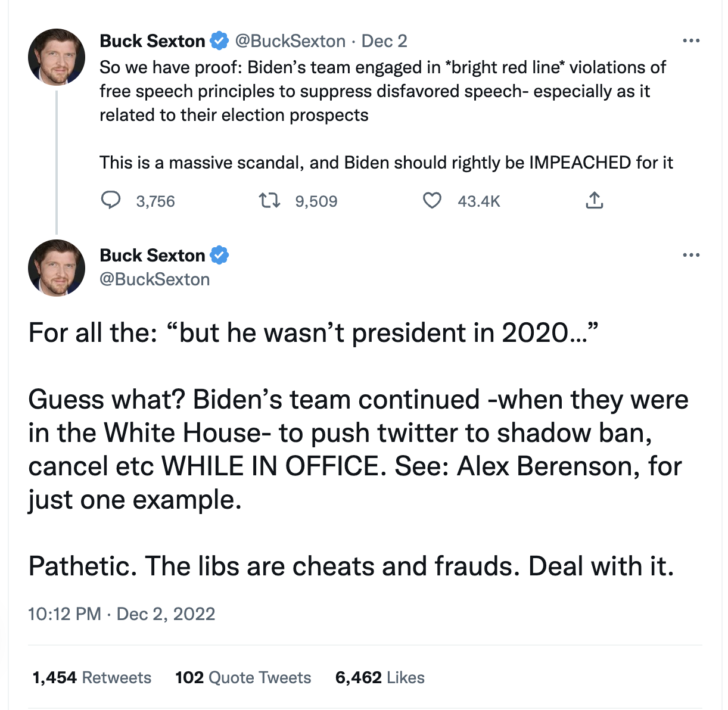Open the "Dec 2" timestamp link of the first tweet

point(384,41)
